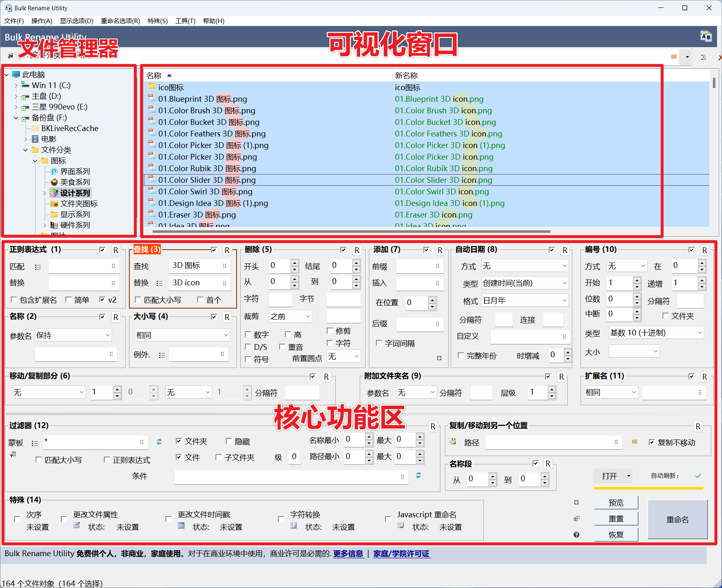Open the 更多信息 link
This screenshot has width=722, height=588.
coord(348,554)
